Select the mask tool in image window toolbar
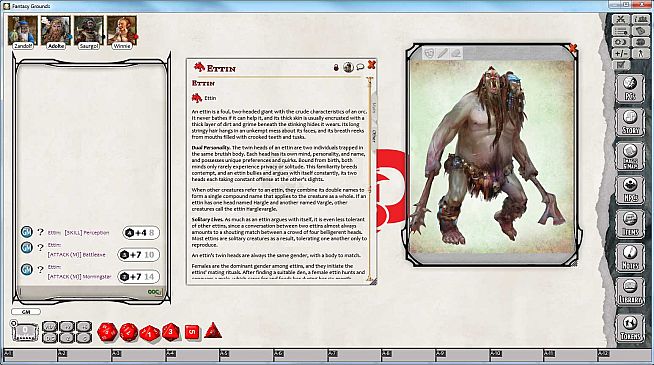This screenshot has height=365, width=654. (x=429, y=53)
